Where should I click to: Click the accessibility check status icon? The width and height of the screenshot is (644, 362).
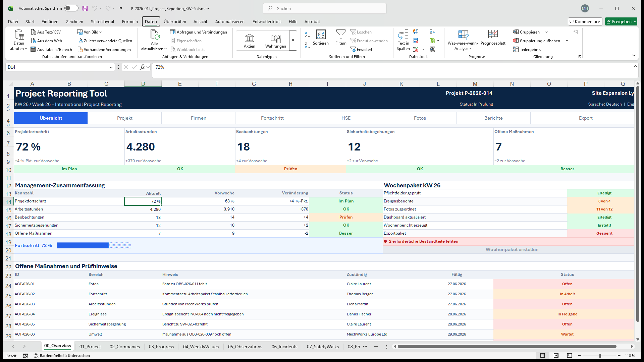point(36,356)
